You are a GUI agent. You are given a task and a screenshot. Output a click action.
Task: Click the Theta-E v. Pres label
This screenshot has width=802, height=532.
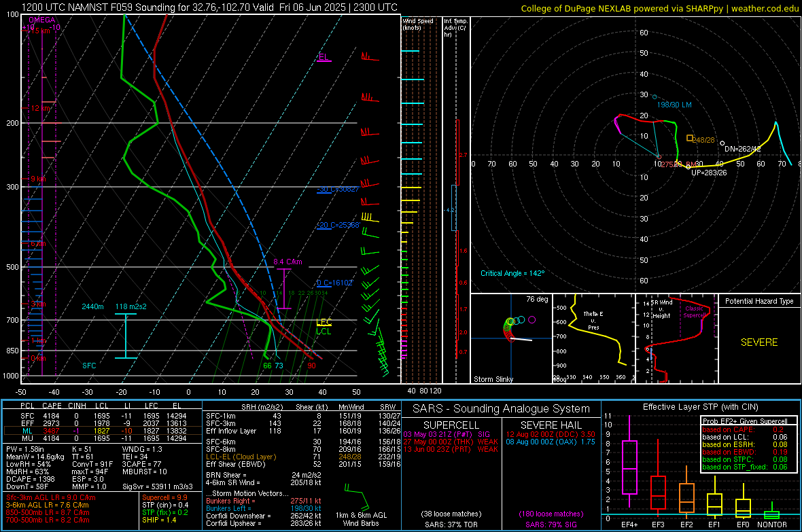tap(593, 321)
